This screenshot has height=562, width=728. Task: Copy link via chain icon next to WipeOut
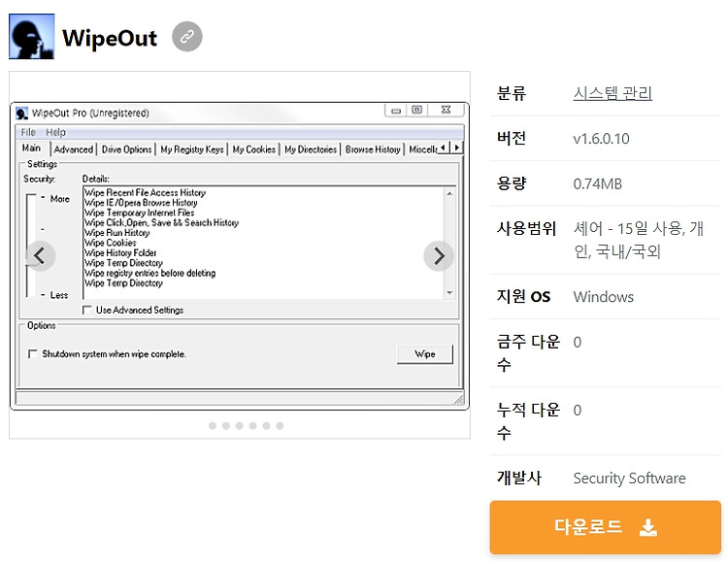(x=187, y=36)
